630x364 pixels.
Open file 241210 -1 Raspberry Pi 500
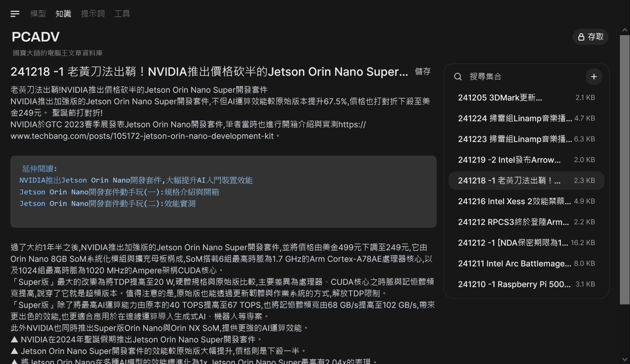[526, 284]
